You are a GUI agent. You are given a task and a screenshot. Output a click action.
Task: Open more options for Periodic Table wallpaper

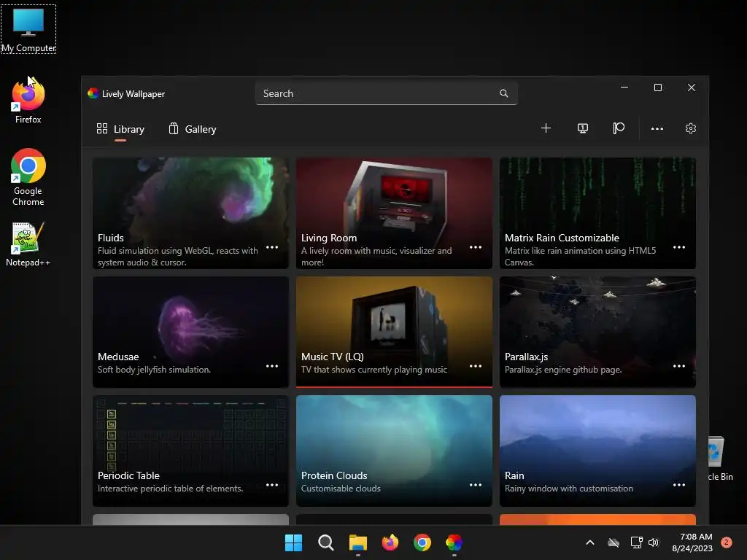click(x=272, y=485)
